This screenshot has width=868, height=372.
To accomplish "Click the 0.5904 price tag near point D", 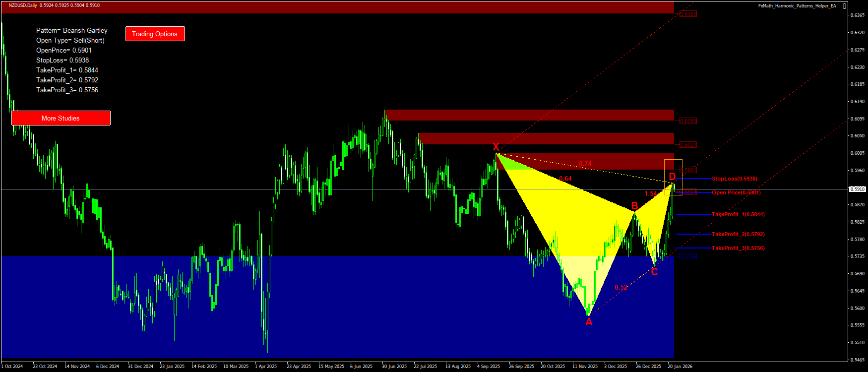I will [688, 191].
